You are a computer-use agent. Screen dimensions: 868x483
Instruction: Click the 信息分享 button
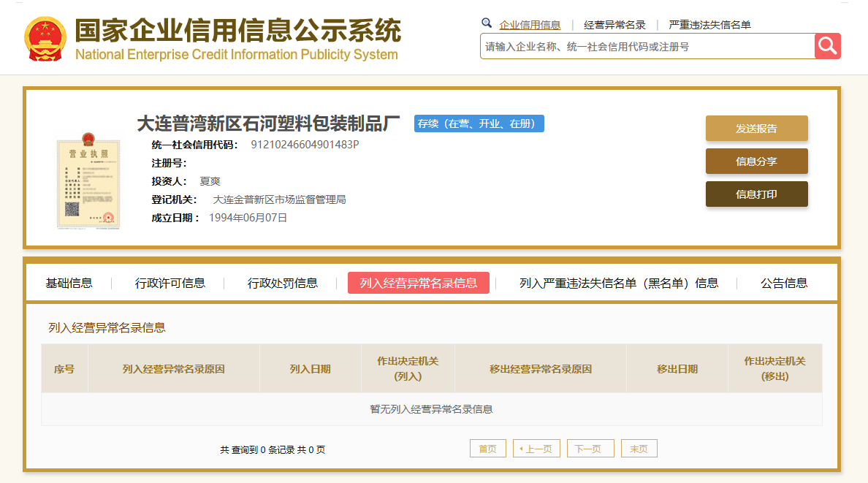tap(757, 161)
